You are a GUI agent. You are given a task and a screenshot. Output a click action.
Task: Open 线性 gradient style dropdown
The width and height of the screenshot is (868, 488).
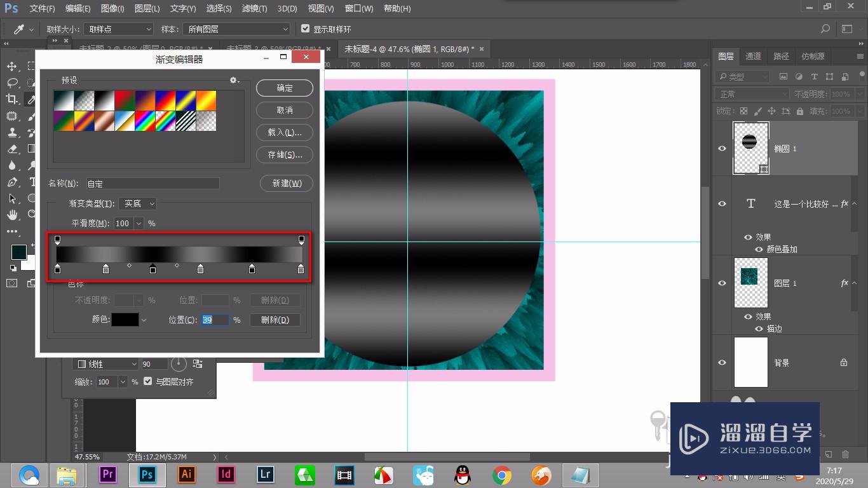click(x=106, y=364)
